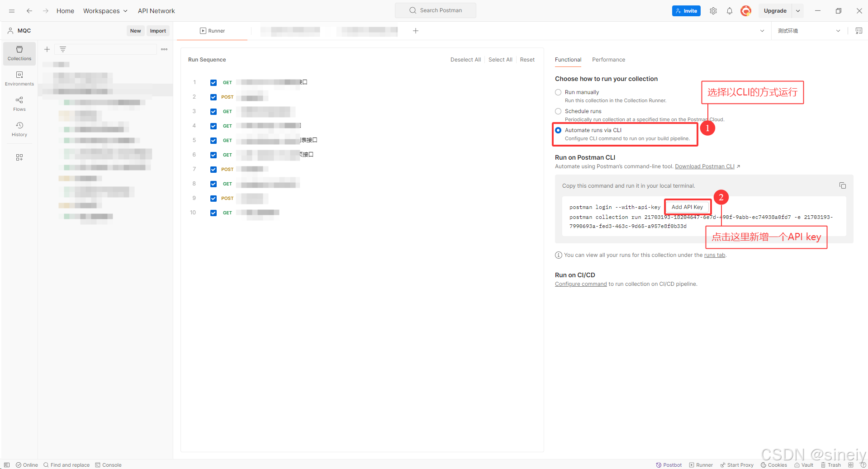Uncheck request 7 POST checkbox

(213, 169)
